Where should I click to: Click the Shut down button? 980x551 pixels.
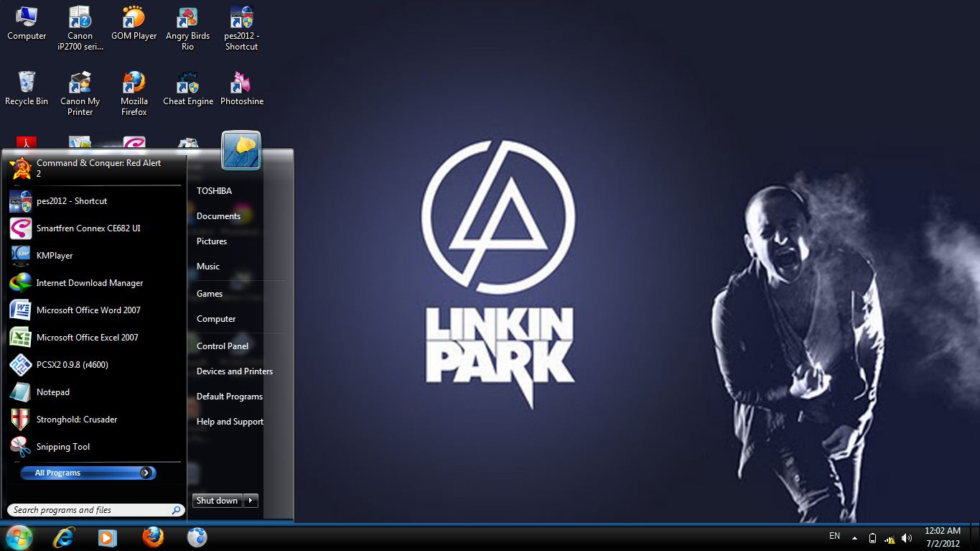coord(218,501)
